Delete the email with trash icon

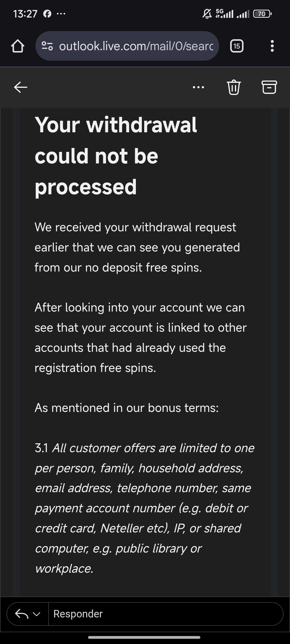click(234, 87)
